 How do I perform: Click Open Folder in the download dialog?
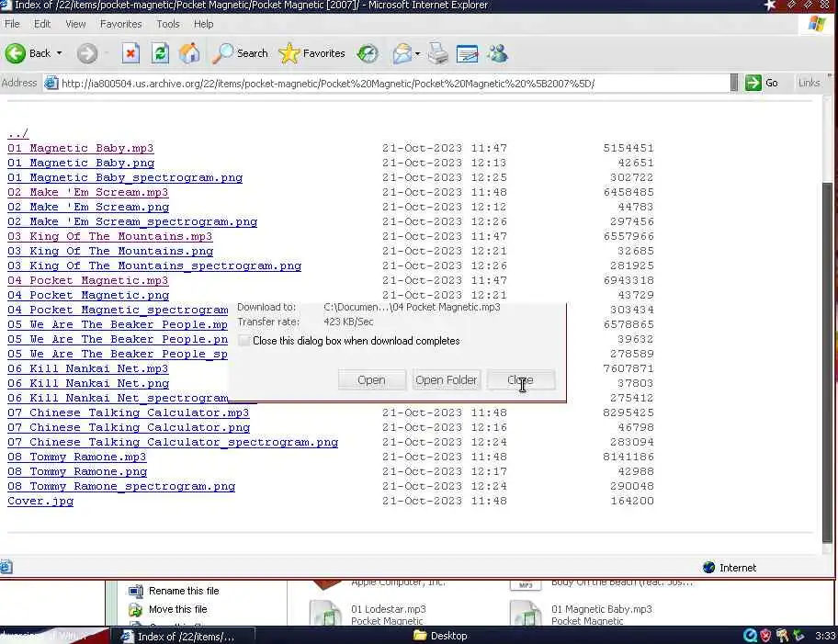[x=446, y=380]
